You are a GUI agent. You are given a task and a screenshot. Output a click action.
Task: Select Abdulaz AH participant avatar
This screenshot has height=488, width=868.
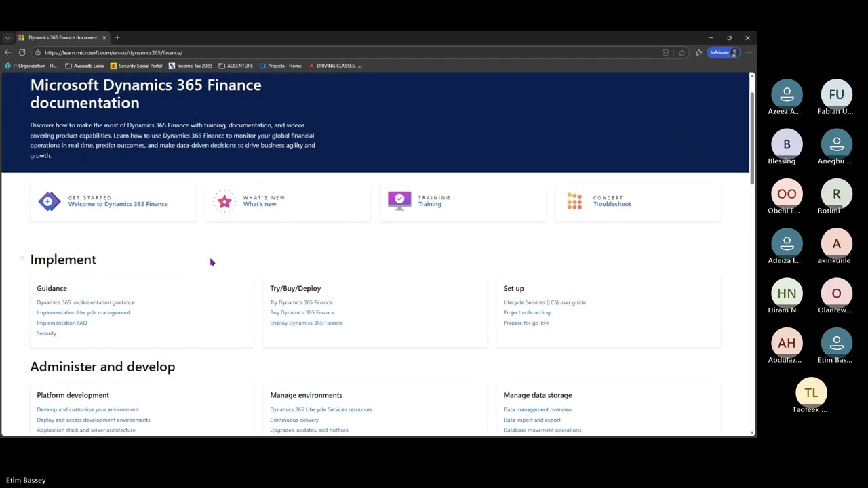(787, 343)
